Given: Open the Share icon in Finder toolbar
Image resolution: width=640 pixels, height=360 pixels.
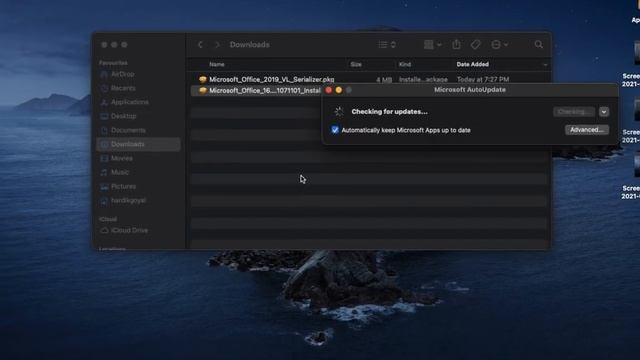Looking at the screenshot, I should click(456, 44).
